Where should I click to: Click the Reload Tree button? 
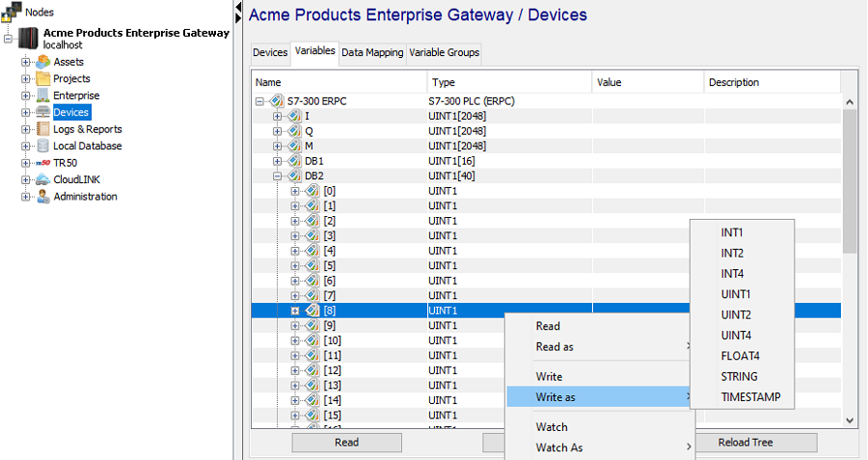(755, 443)
